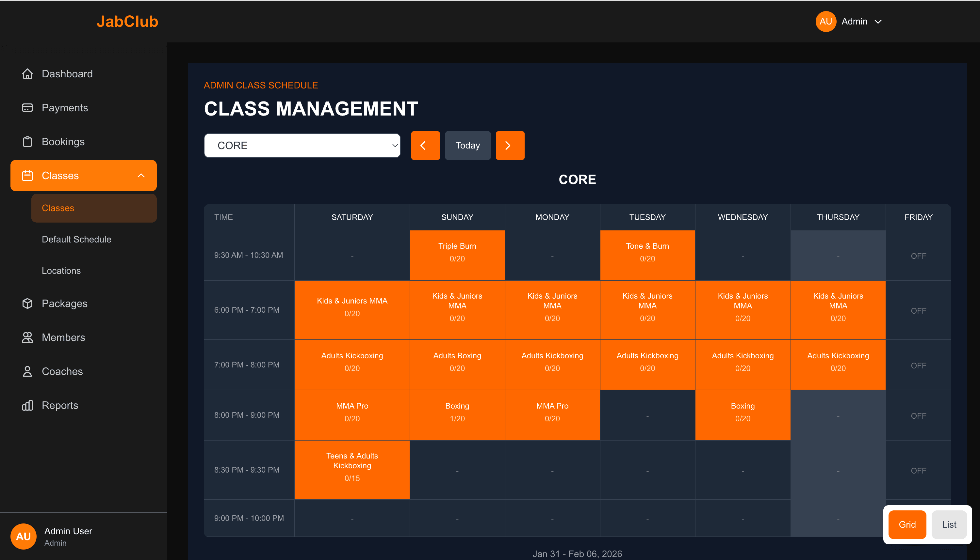
Task: Click the JabClub logo link
Action: (127, 22)
